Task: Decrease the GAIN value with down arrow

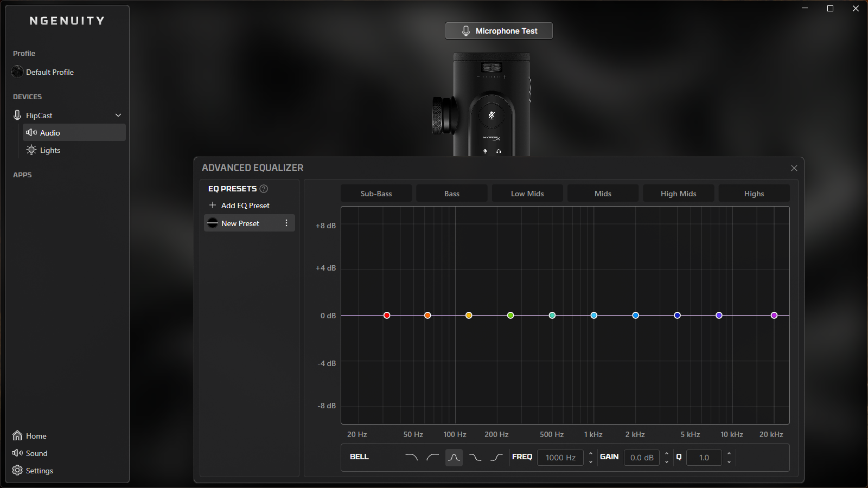Action: (667, 461)
